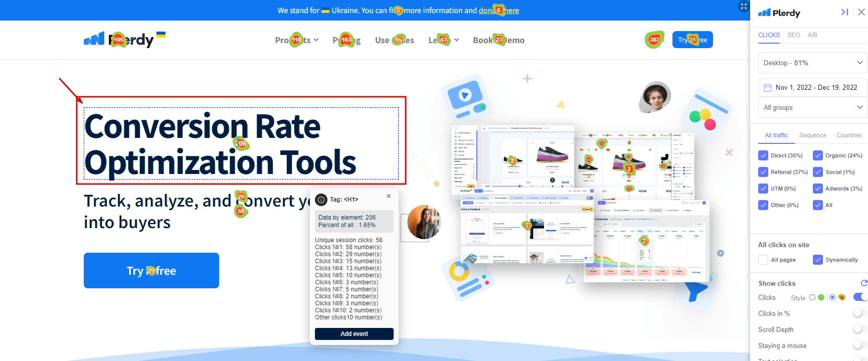Switch to the SEO tab
This screenshot has width=868, height=361.
click(x=794, y=35)
